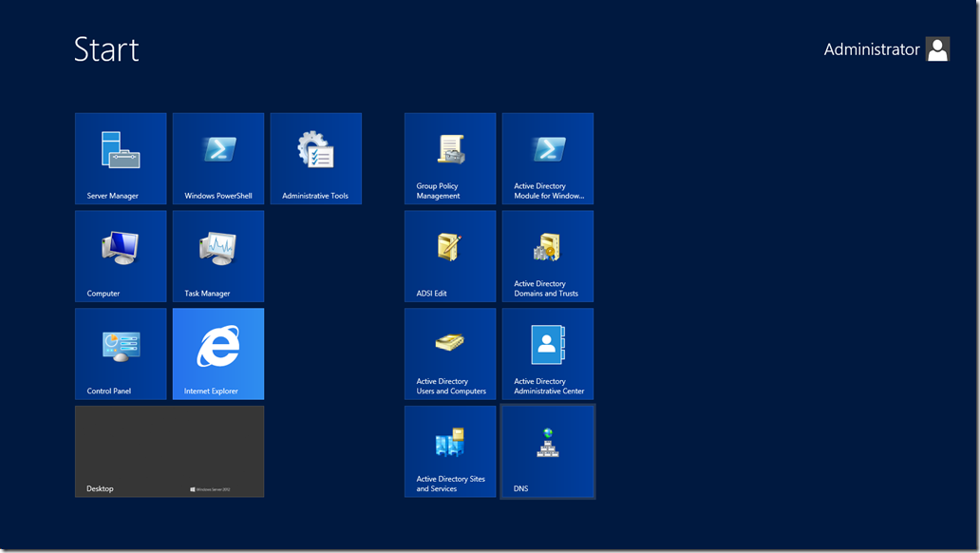Image resolution: width=980 pixels, height=553 pixels.
Task: Open Active Directory Users and Computers
Action: click(x=450, y=353)
